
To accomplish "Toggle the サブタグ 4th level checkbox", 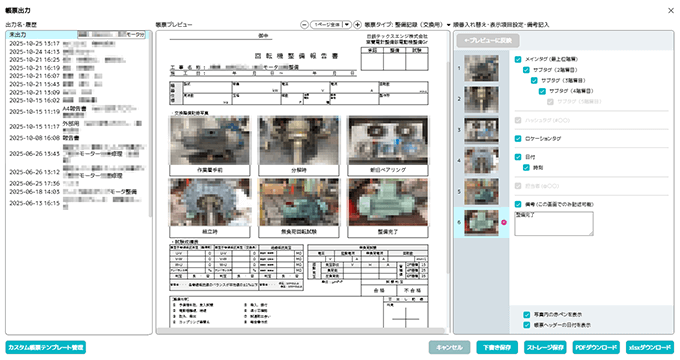I will 542,91.
